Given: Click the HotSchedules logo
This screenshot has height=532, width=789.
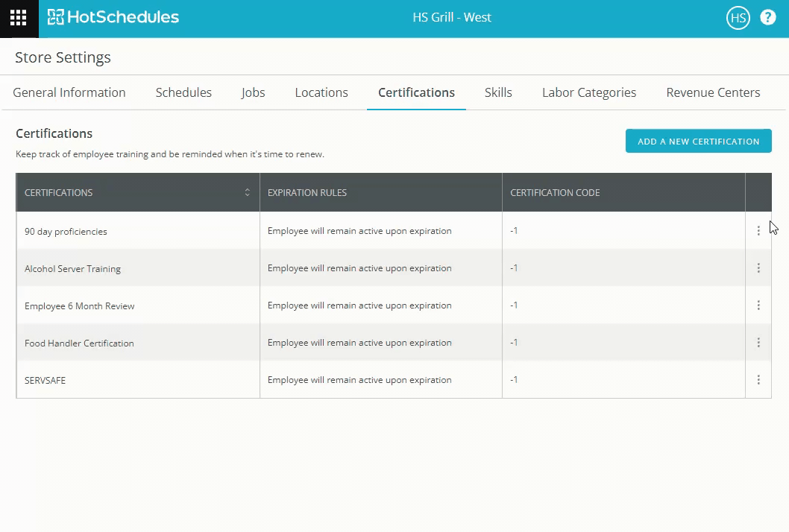Looking at the screenshot, I should [113, 17].
